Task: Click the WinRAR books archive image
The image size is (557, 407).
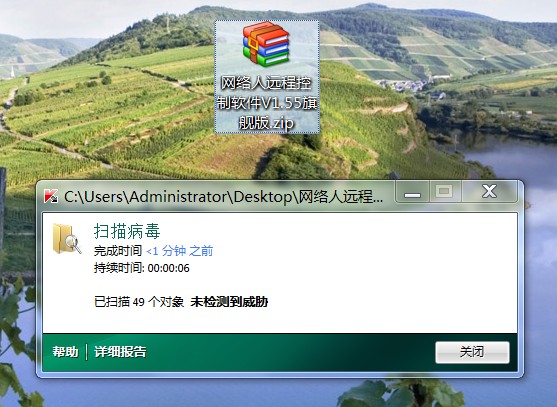Action: pyautogui.click(x=266, y=44)
